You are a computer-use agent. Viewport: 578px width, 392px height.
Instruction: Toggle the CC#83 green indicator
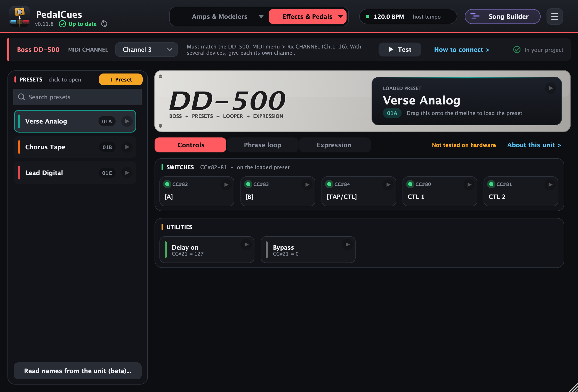tap(248, 184)
